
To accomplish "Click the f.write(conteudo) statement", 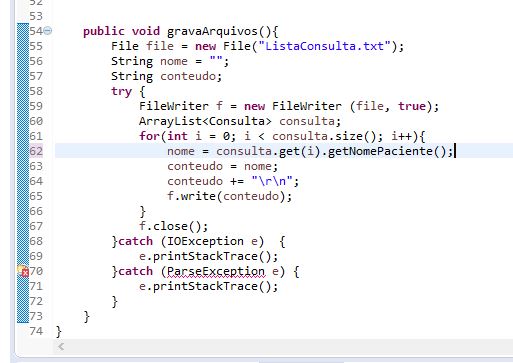I will click(229, 196).
